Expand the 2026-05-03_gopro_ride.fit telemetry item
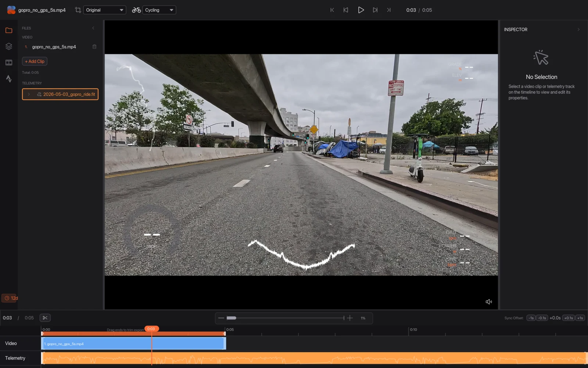This screenshot has width=588, height=368. 29,94
